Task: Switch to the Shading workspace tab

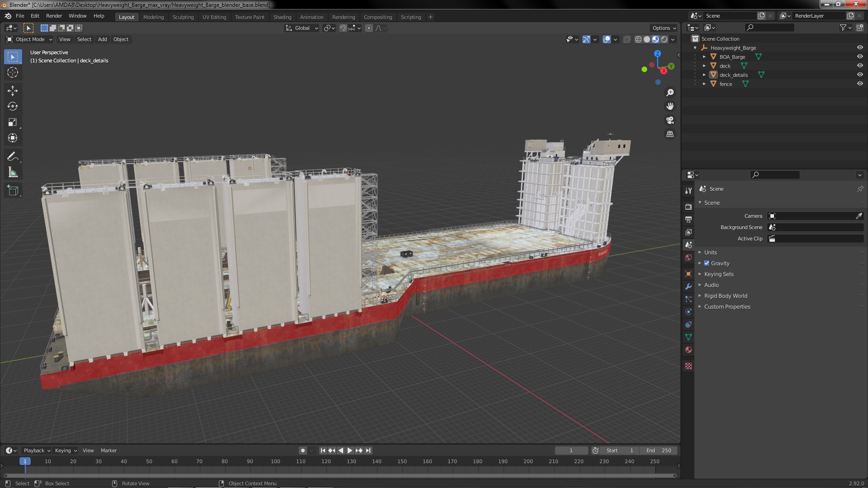Action: [282, 17]
